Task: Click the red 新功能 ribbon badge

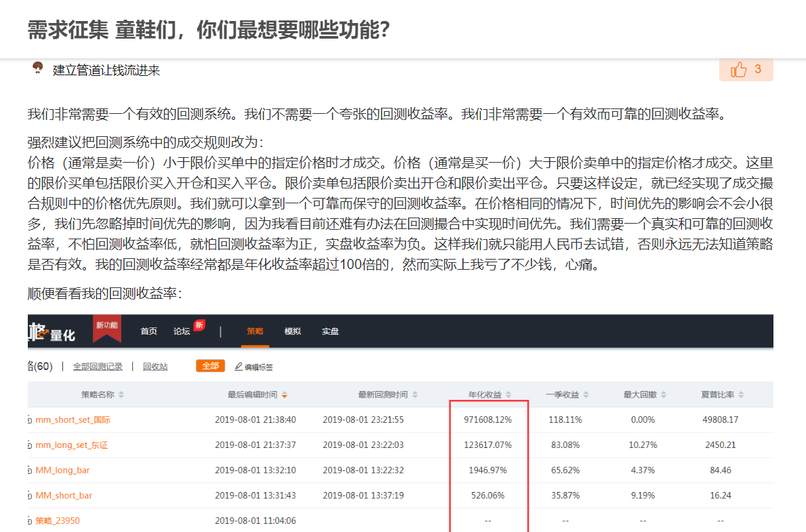Action: pyautogui.click(x=107, y=327)
